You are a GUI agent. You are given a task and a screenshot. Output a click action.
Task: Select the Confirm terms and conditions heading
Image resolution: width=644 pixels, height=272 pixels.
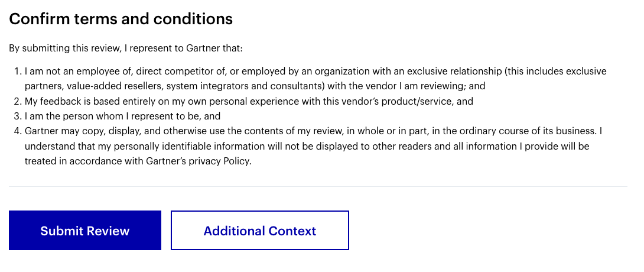point(121,19)
